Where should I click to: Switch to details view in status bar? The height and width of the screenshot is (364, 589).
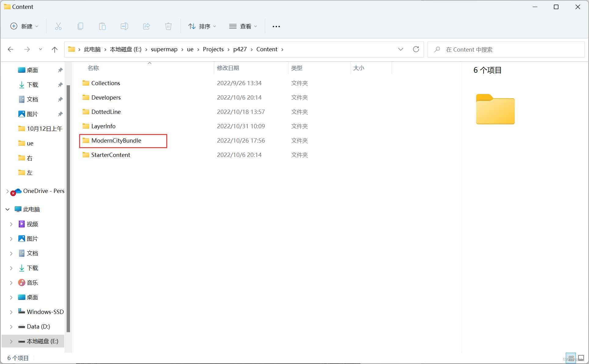coord(571,358)
